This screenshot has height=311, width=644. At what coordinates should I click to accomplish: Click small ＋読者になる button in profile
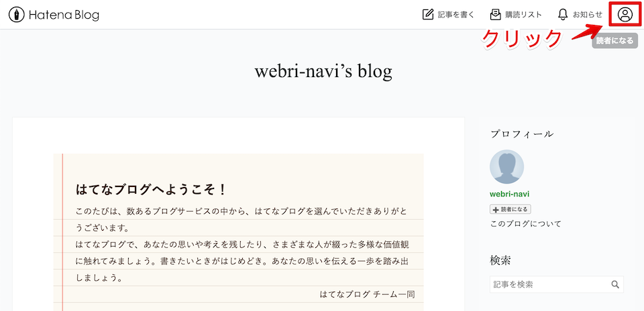click(x=511, y=209)
